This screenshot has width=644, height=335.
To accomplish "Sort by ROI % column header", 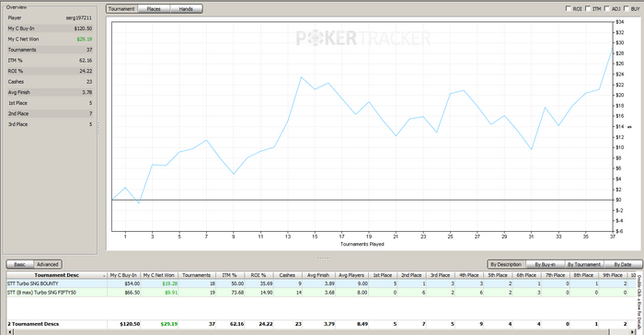I will click(259, 275).
